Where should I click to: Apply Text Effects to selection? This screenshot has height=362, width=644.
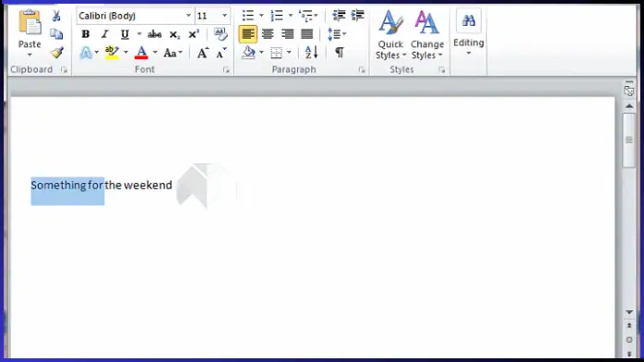point(86,53)
